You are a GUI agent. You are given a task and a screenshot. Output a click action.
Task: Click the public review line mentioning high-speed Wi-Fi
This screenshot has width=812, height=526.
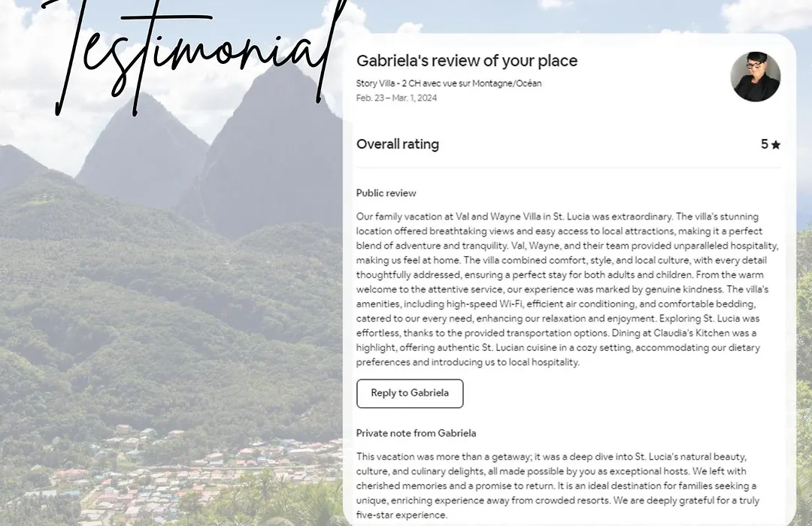[x=556, y=304]
